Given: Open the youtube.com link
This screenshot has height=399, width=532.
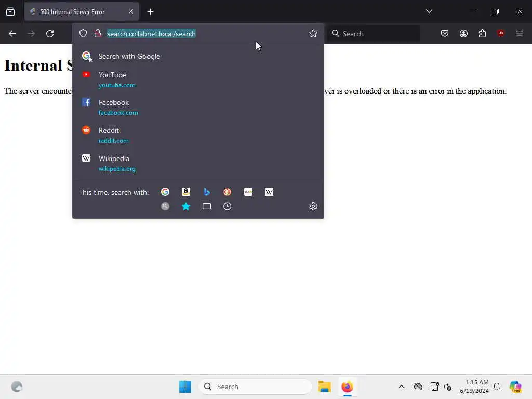Looking at the screenshot, I should pyautogui.click(x=117, y=85).
